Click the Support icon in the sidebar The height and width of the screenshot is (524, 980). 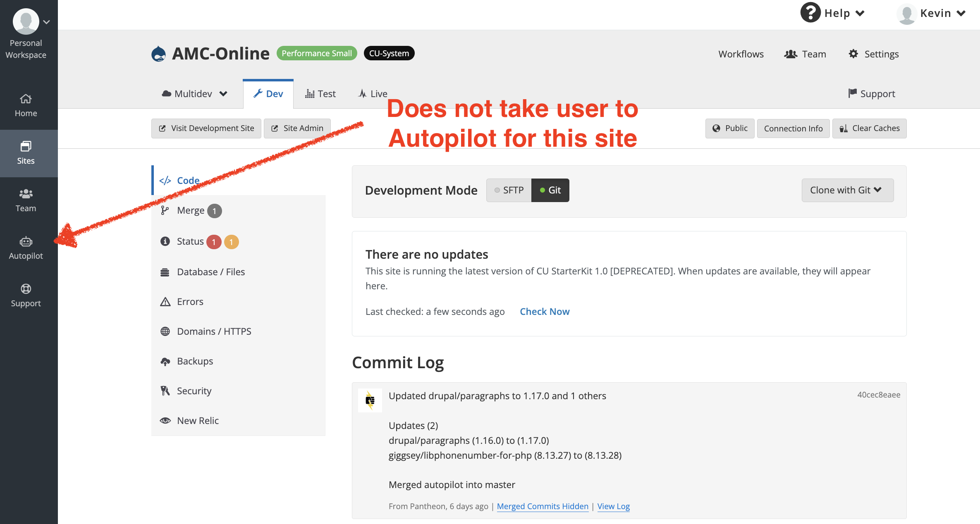26,294
